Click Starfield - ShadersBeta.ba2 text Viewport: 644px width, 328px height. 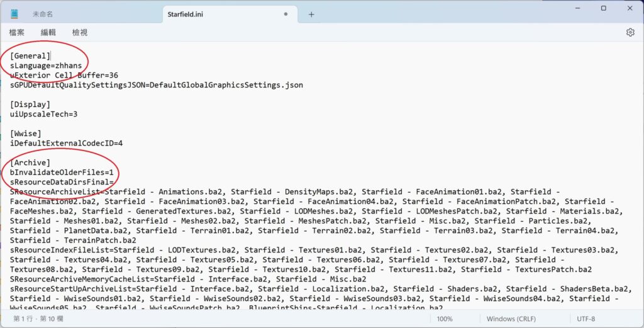pos(569,288)
